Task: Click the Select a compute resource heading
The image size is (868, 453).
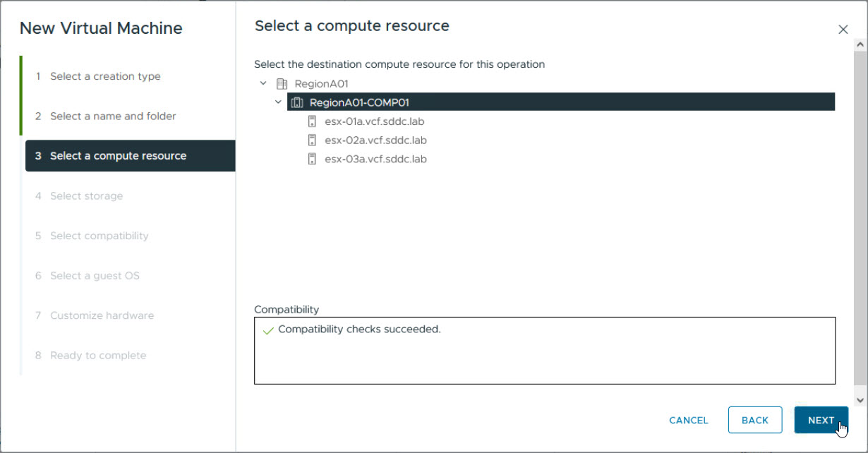Action: pos(351,26)
